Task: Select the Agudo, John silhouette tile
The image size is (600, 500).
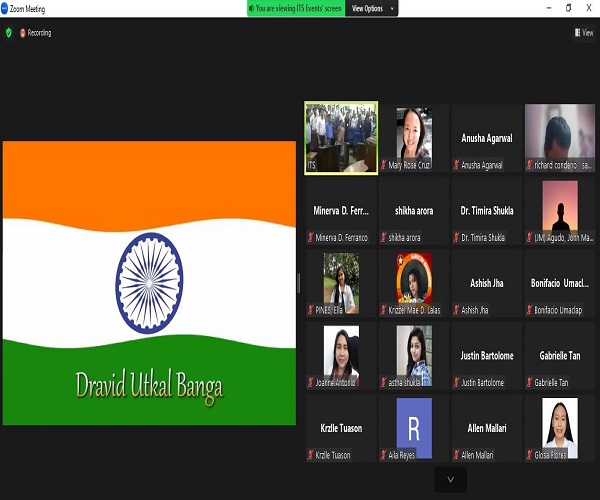Action: 560,211
